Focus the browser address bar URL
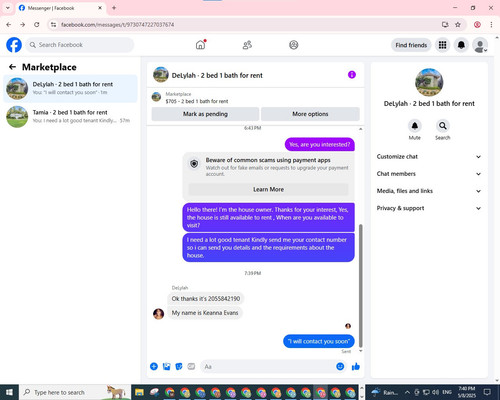Viewport: 500px width, 400px height. click(x=118, y=24)
